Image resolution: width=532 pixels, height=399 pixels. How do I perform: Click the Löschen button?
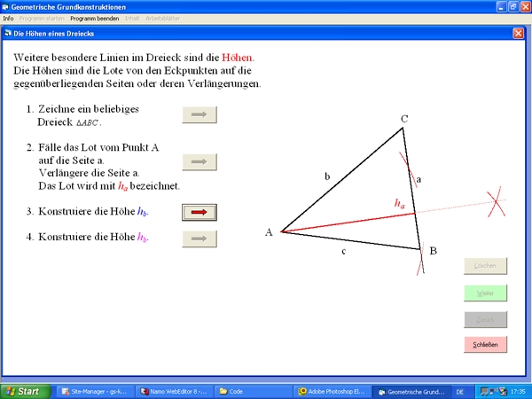tap(485, 265)
